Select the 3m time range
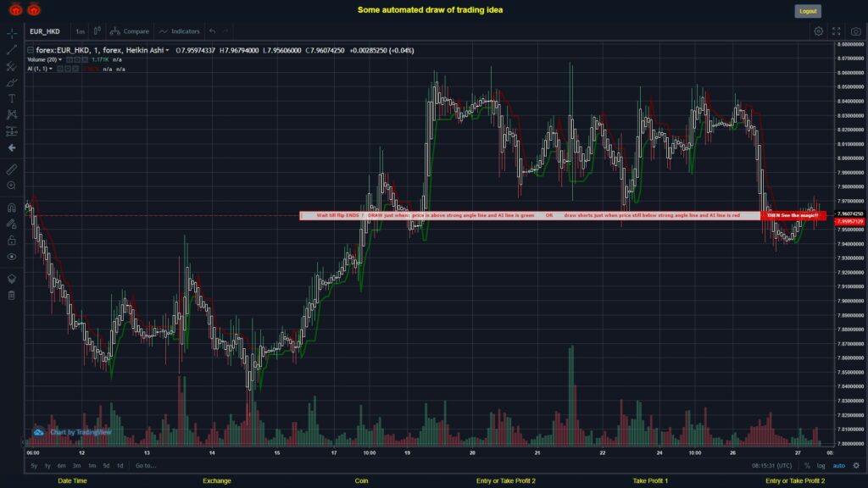The height and width of the screenshot is (488, 868). tap(76, 465)
